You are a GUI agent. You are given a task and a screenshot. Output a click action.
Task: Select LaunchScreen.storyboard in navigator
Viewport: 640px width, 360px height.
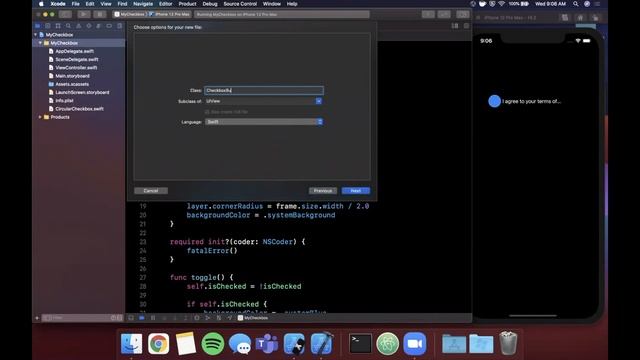click(82, 92)
